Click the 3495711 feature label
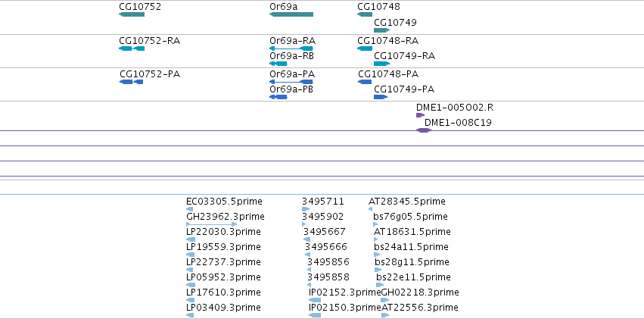Viewport: 644px width, 319px height. pyautogui.click(x=323, y=202)
